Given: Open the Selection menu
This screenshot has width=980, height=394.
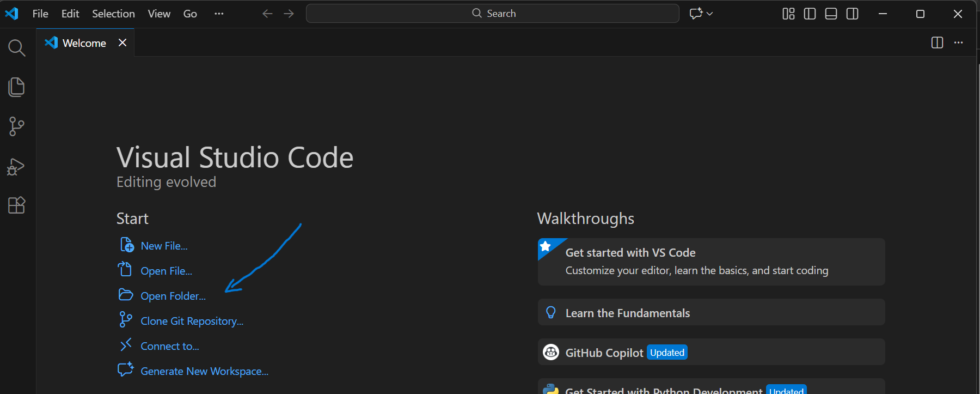Looking at the screenshot, I should coord(113,14).
